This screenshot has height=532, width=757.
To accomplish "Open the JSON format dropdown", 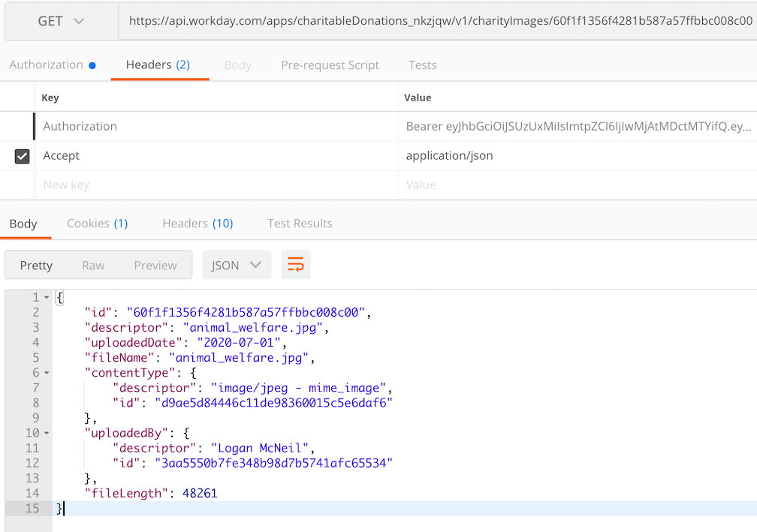I will (x=237, y=265).
